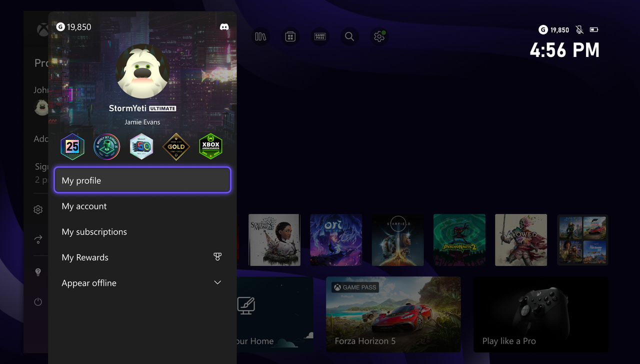Viewport: 640px width, 364px height.
Task: Click the controller battery status icon
Action: point(594,30)
